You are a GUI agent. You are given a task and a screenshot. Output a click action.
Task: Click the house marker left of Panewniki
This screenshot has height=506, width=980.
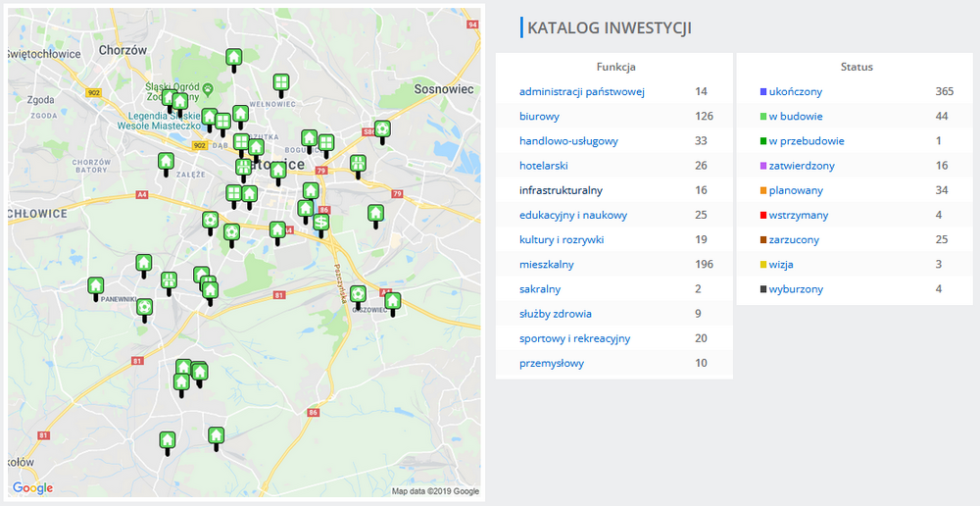point(95,285)
